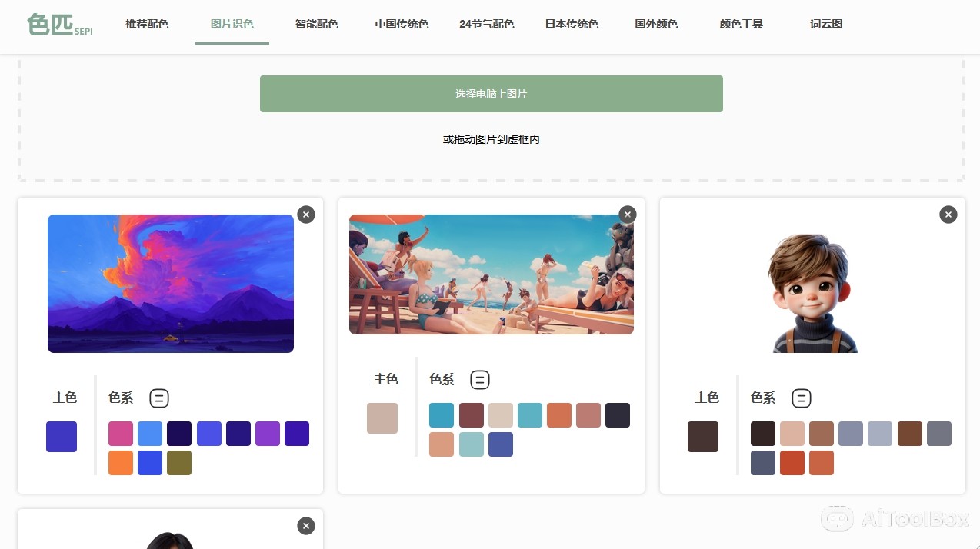Pick the blue main color swatch of sunset image
Screen dimensions: 980x549
click(x=62, y=437)
